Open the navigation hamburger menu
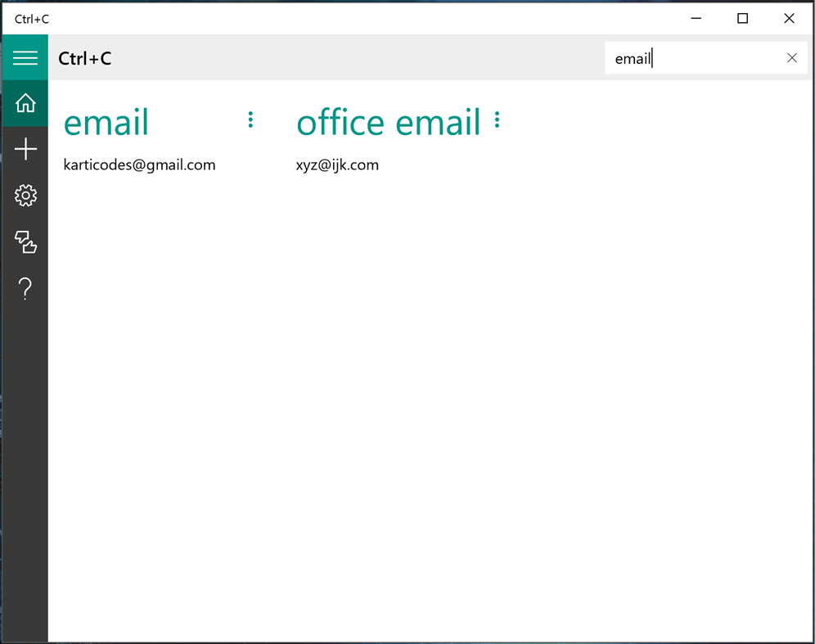This screenshot has width=815, height=644. 25,57
